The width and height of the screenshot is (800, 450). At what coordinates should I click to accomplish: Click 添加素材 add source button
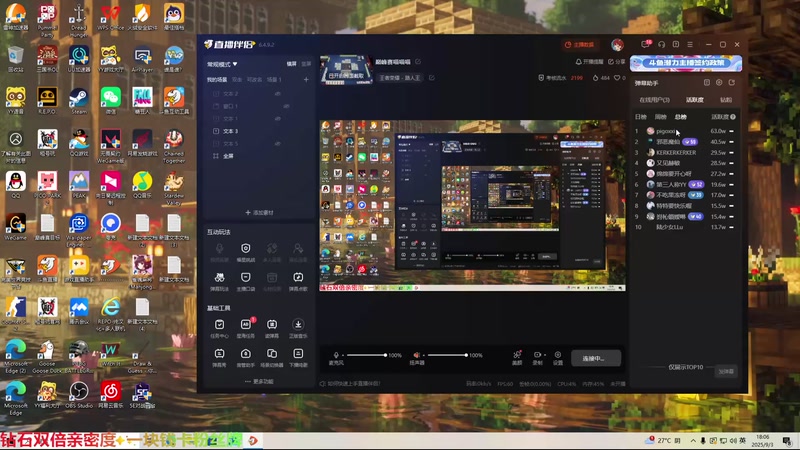click(x=259, y=213)
